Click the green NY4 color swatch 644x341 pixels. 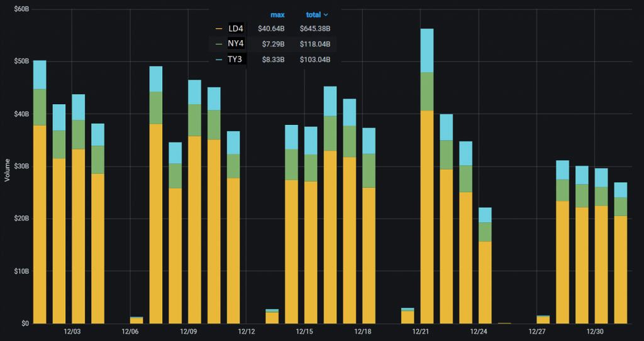click(219, 44)
